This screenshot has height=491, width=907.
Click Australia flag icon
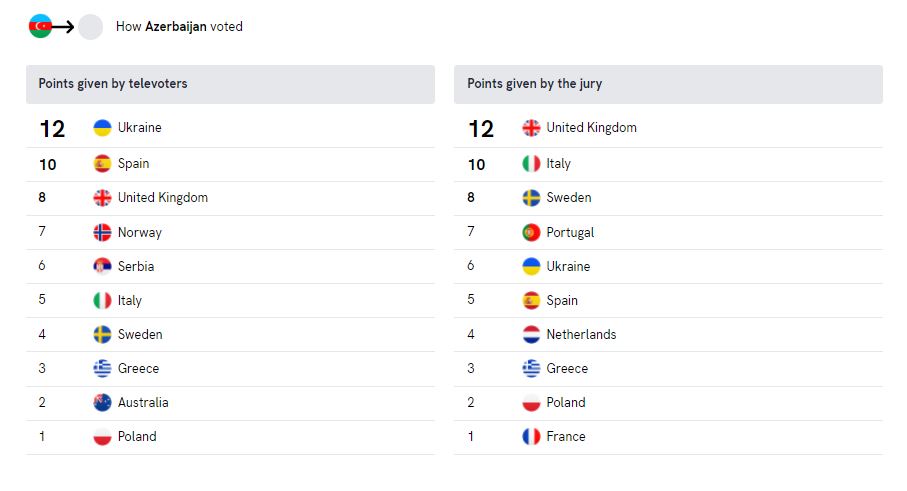point(102,403)
